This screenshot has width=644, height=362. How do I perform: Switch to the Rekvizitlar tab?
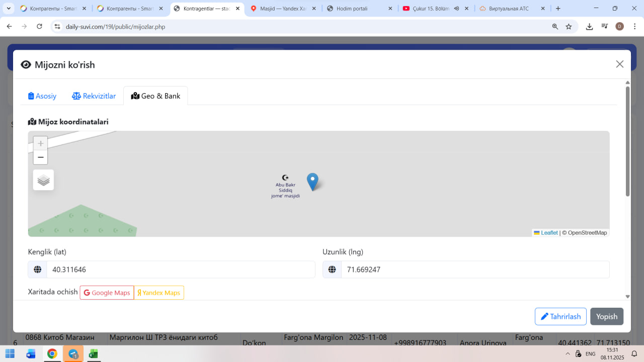click(94, 96)
